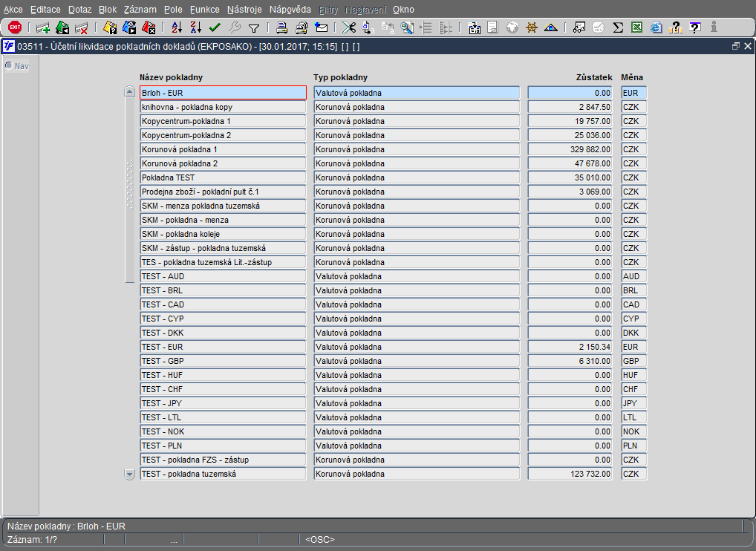Click the funnel filter icon

[253, 27]
